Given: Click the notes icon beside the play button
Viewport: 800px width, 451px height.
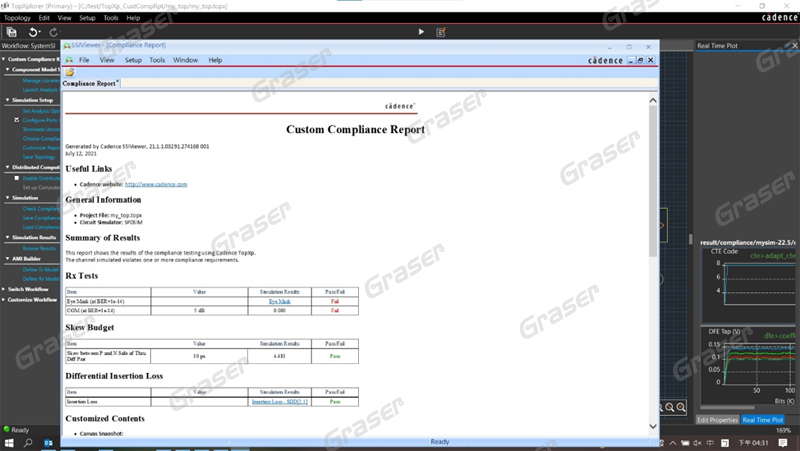Looking at the screenshot, I should (441, 32).
